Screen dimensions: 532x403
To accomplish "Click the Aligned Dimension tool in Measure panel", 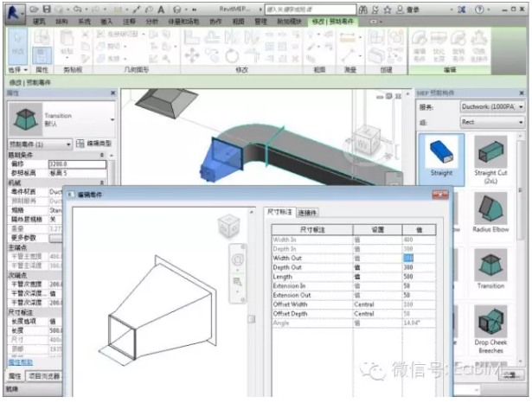I will [x=348, y=36].
